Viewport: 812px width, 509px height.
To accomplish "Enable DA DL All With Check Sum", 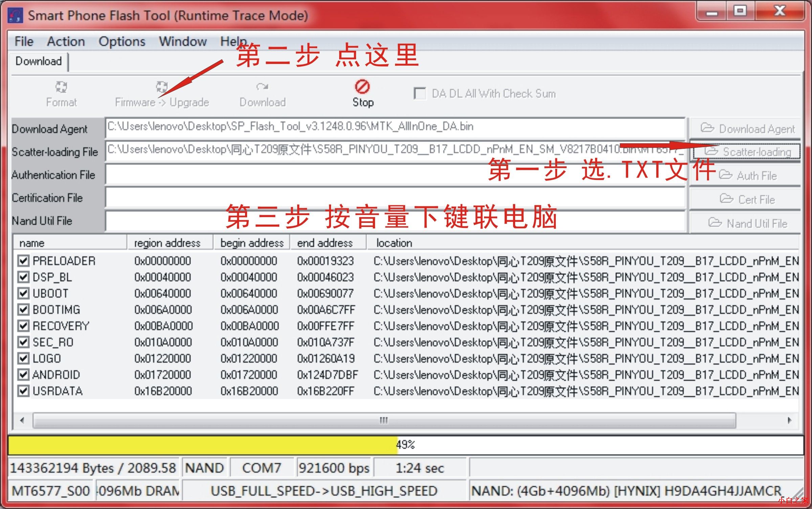I will pos(420,93).
